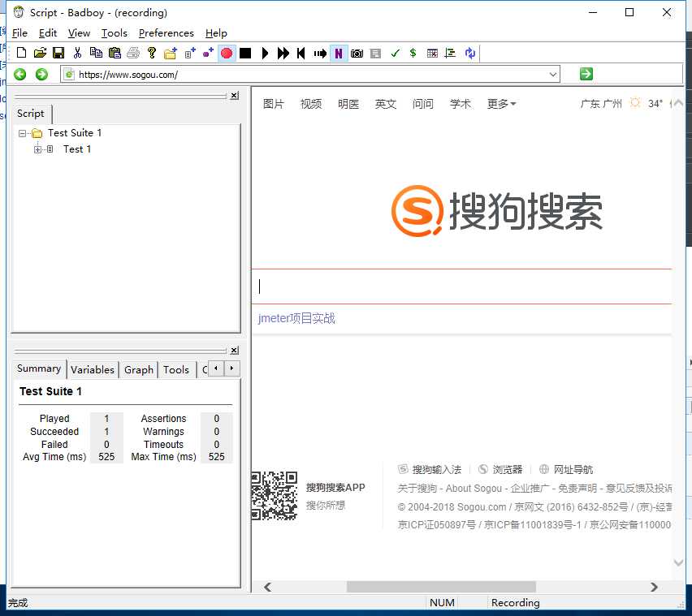Screen dimensions: 692x616
Task: Switch to the Graph tab
Action: click(139, 369)
